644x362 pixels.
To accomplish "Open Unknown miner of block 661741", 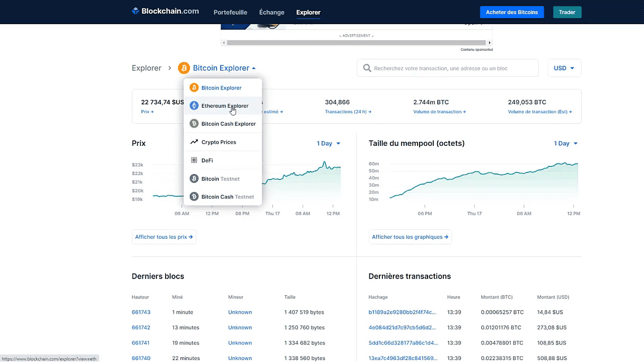I will tap(240, 343).
